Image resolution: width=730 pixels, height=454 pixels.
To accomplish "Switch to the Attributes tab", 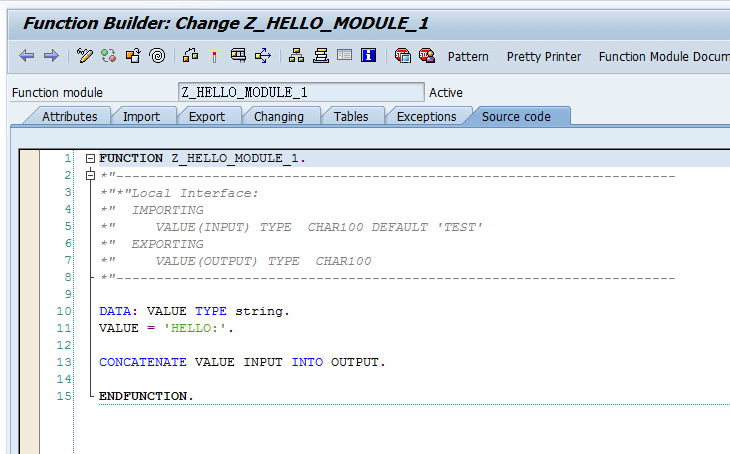I will (69, 116).
